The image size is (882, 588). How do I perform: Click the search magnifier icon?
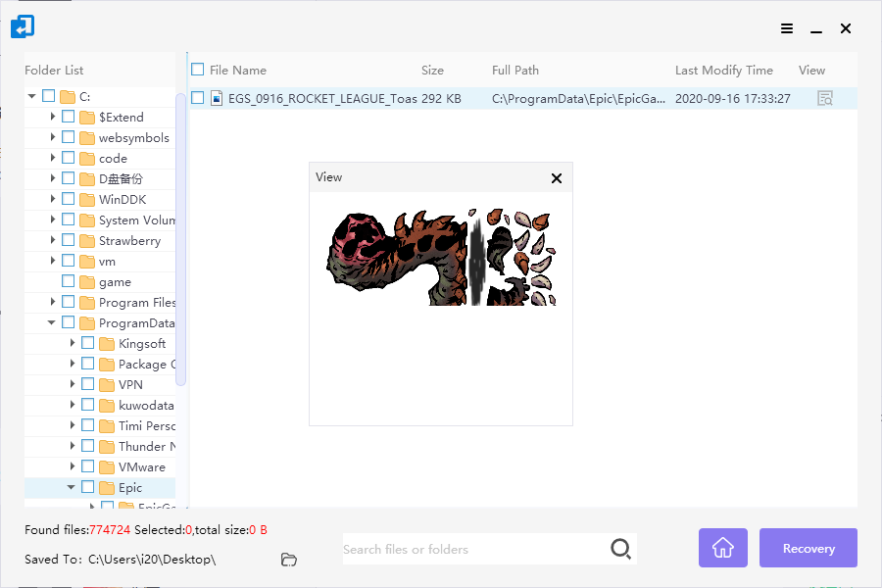coord(620,548)
